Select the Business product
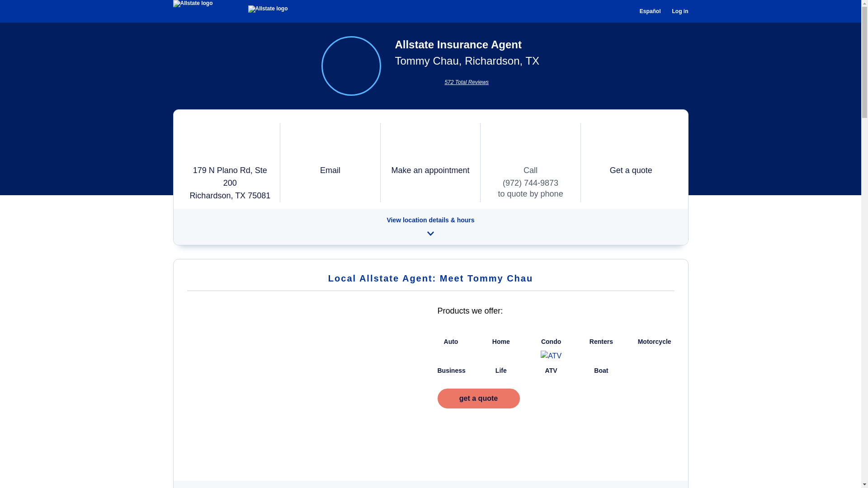The image size is (868, 488). [x=451, y=371]
